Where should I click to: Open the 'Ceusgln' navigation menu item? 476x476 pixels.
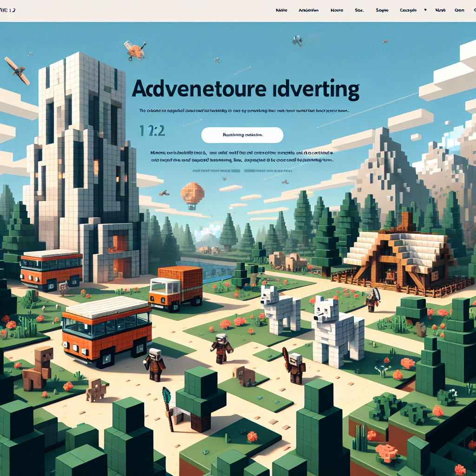click(408, 10)
